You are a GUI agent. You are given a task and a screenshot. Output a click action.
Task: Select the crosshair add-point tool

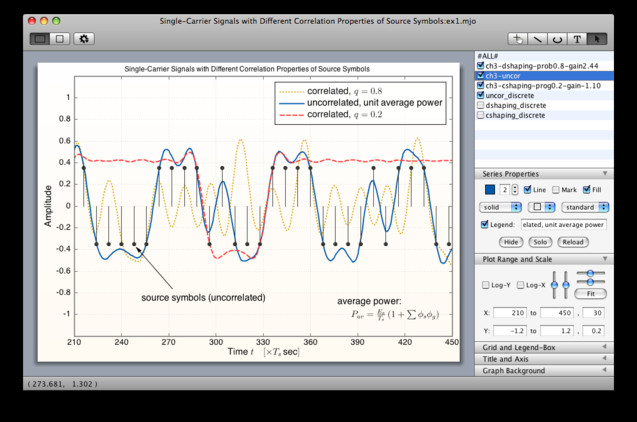point(517,38)
